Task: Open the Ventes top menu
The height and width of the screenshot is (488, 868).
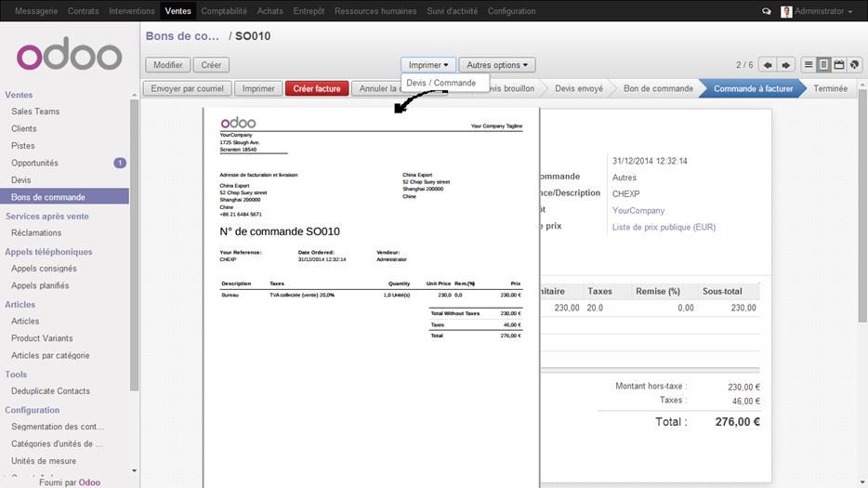Action: [178, 11]
